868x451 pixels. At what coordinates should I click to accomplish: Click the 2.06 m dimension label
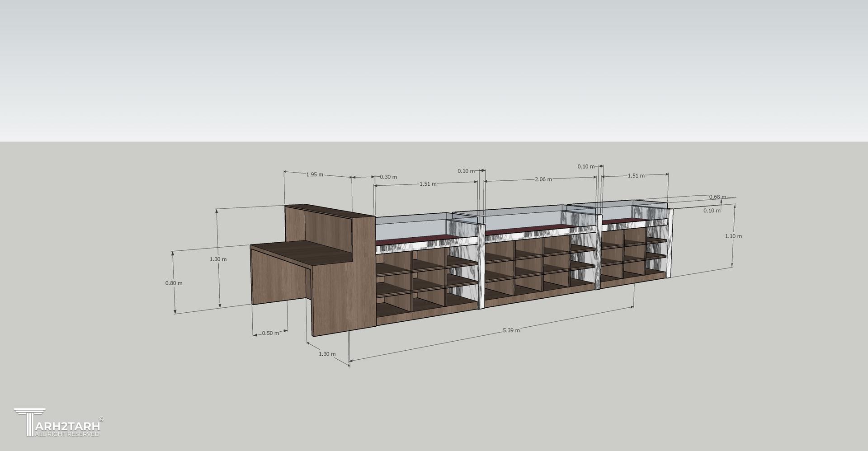[x=543, y=179]
